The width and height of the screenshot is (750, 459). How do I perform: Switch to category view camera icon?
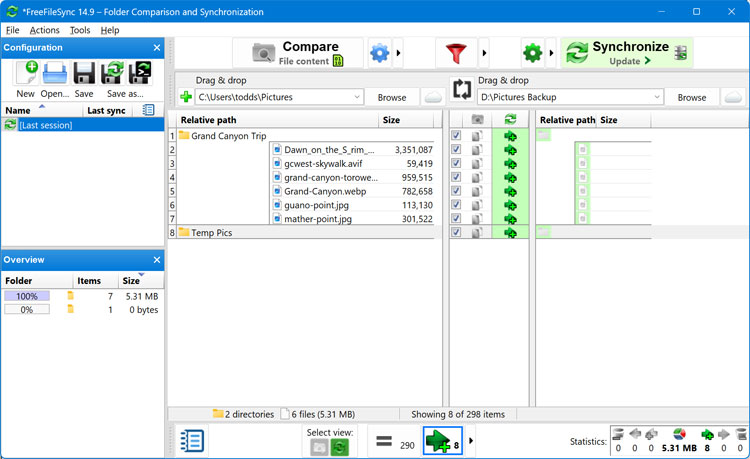pos(319,448)
